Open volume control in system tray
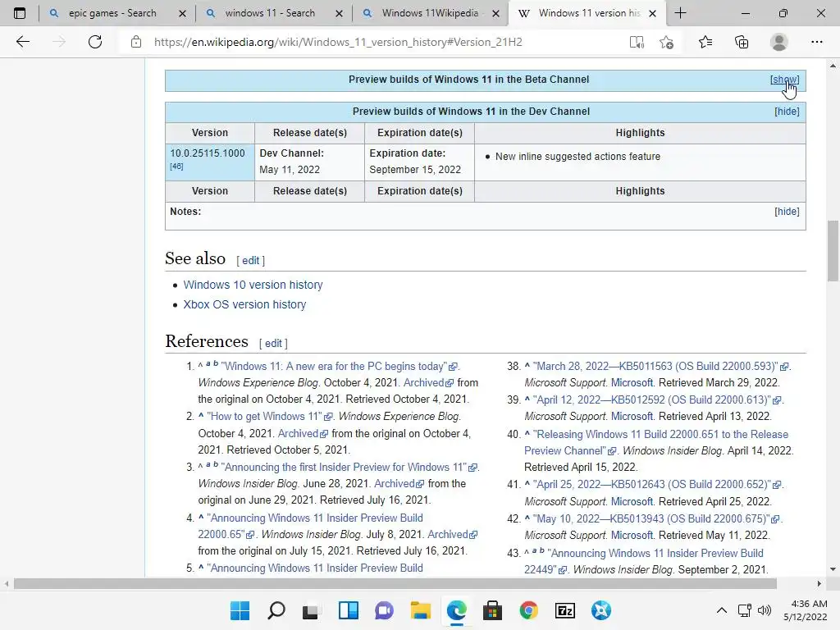 [x=765, y=610]
